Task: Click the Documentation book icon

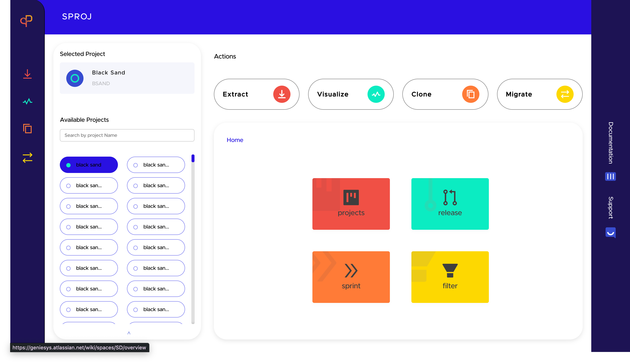Action: tap(610, 176)
